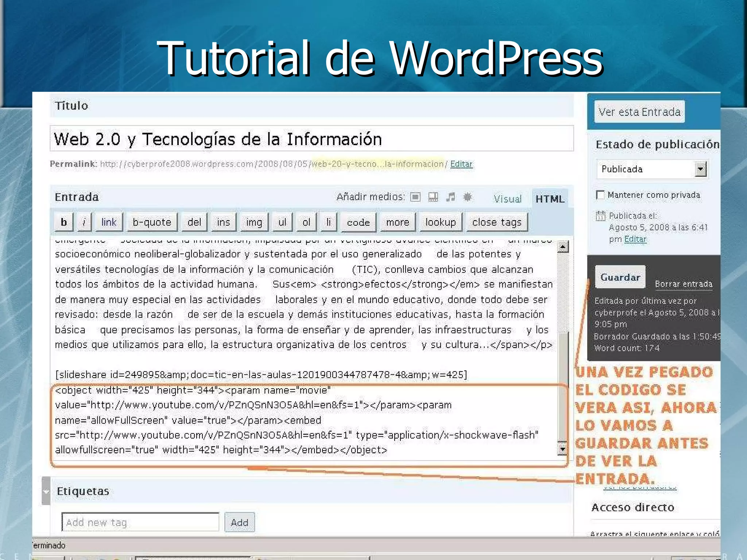This screenshot has width=747, height=560.
Task: Click the Borrar entrada link
Action: 684,284
